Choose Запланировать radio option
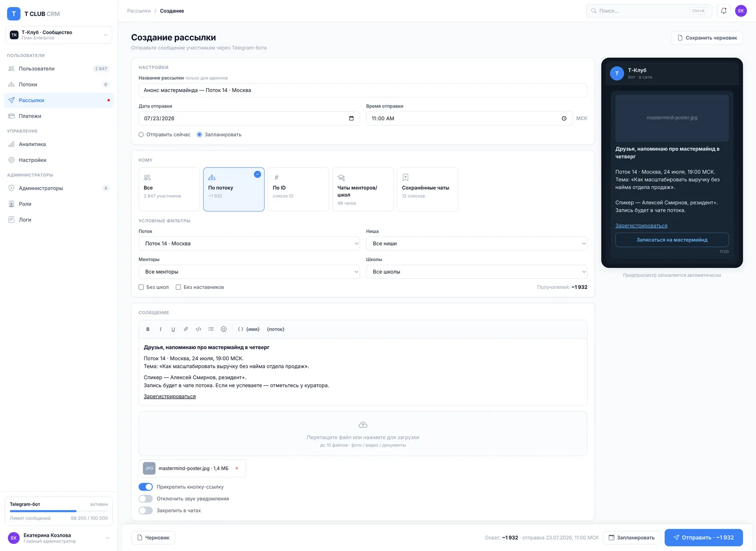Image resolution: width=756 pixels, height=551 pixels. 199,135
